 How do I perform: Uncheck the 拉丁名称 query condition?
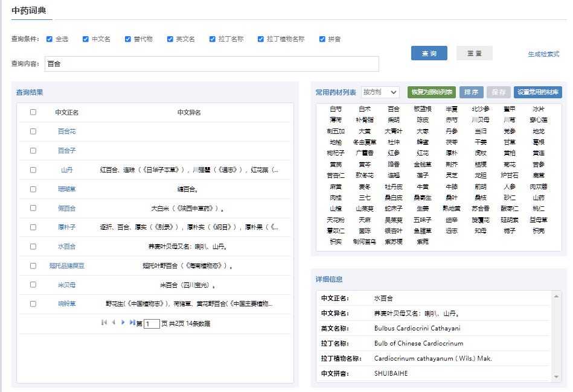tap(213, 39)
